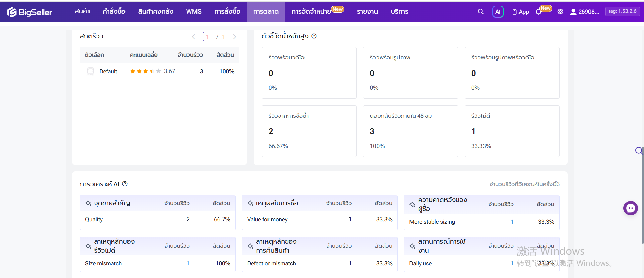Screen dimensions: 644x278
Task: Open the บริการ menu
Action: (399, 11)
